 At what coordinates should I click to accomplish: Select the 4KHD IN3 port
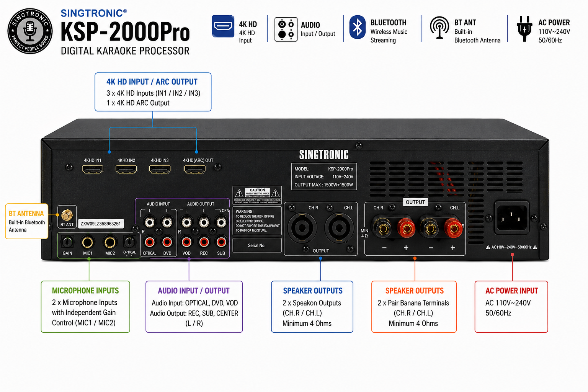click(x=160, y=169)
